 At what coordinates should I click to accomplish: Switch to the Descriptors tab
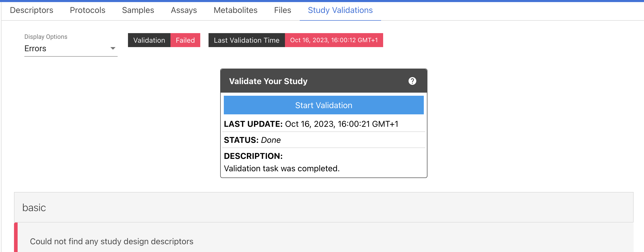click(32, 10)
